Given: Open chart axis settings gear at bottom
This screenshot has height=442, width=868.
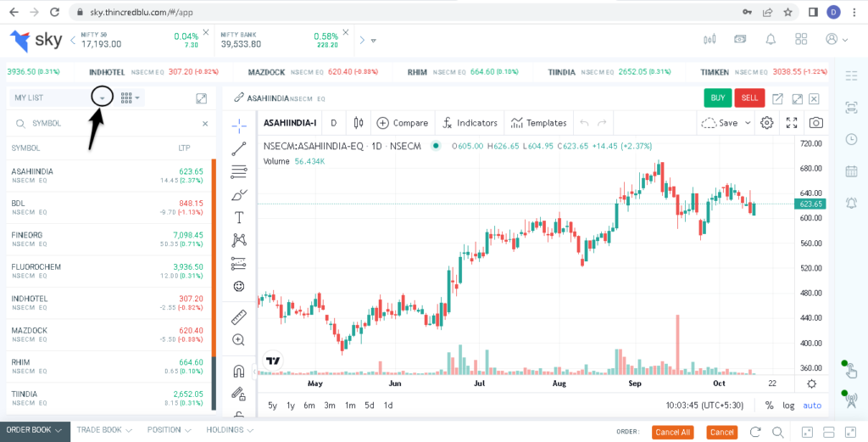Looking at the screenshot, I should coord(811,383).
